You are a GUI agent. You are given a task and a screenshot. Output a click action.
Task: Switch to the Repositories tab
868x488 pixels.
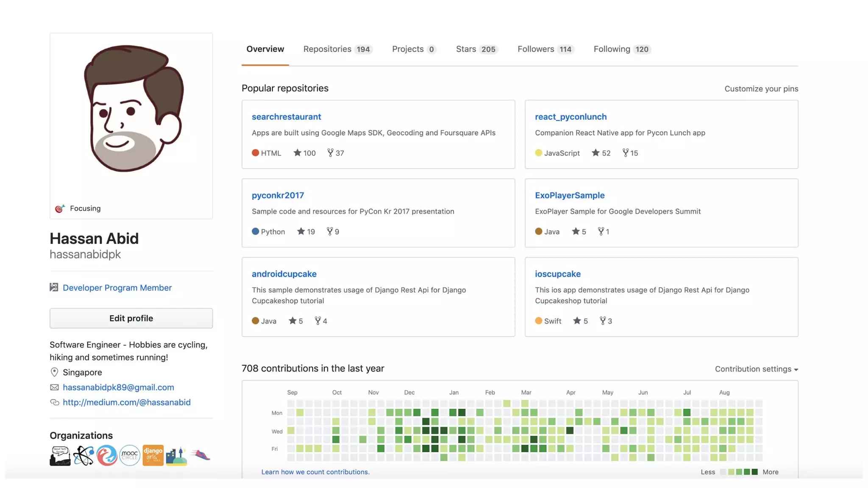click(337, 49)
